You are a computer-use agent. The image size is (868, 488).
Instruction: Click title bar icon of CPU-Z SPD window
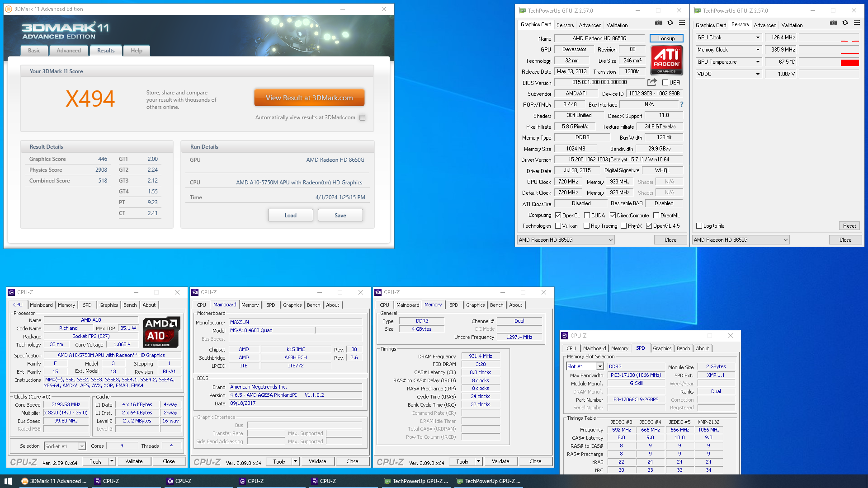click(x=565, y=336)
